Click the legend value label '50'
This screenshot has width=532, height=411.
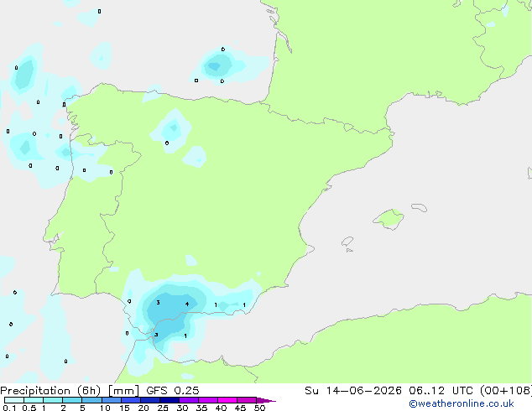tap(259, 408)
